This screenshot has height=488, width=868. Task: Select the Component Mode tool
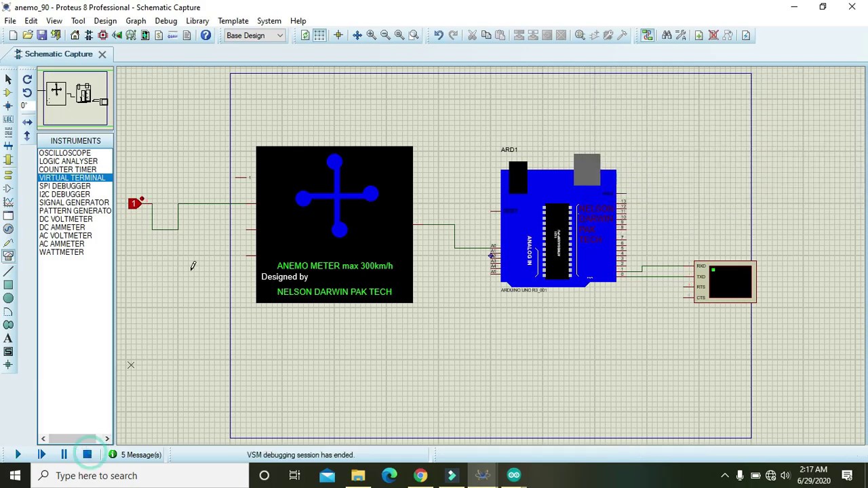(8, 92)
